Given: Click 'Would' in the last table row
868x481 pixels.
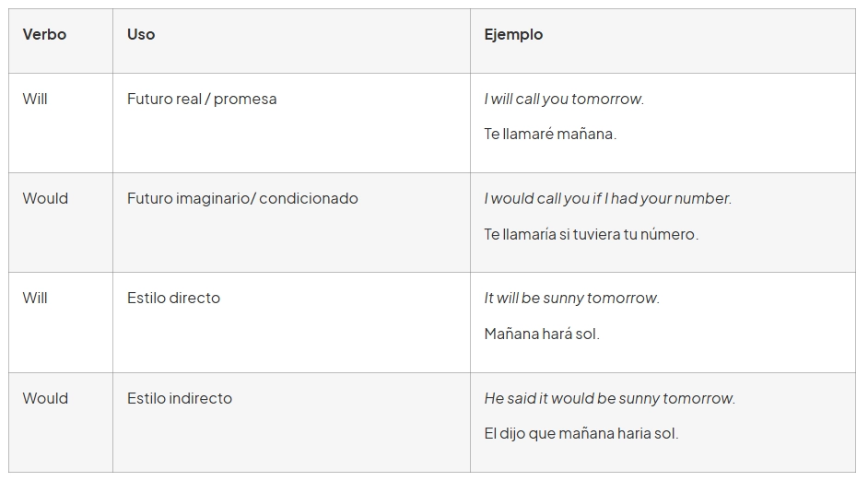Looking at the screenshot, I should point(45,398).
